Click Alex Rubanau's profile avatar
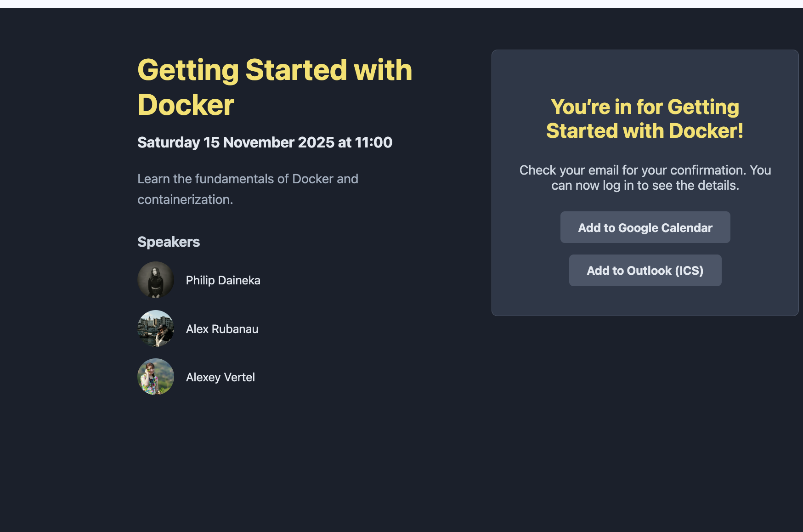The width and height of the screenshot is (803, 532). 156,328
